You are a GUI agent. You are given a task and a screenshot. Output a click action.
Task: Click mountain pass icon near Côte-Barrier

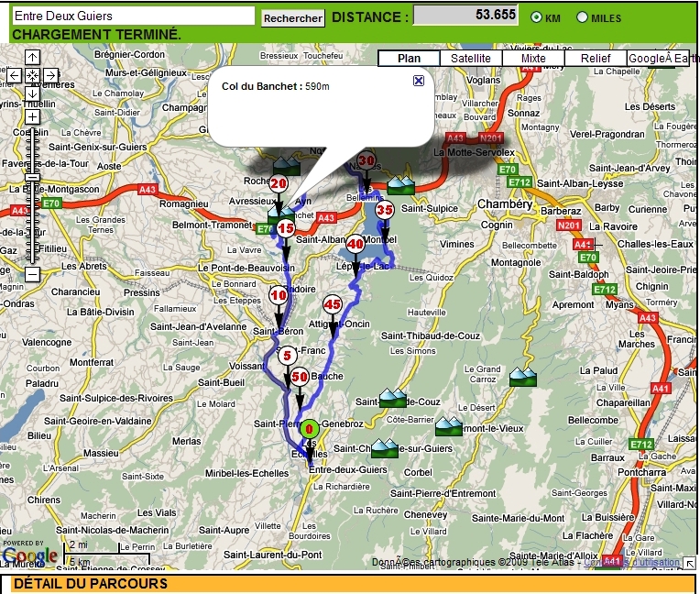[449, 425]
